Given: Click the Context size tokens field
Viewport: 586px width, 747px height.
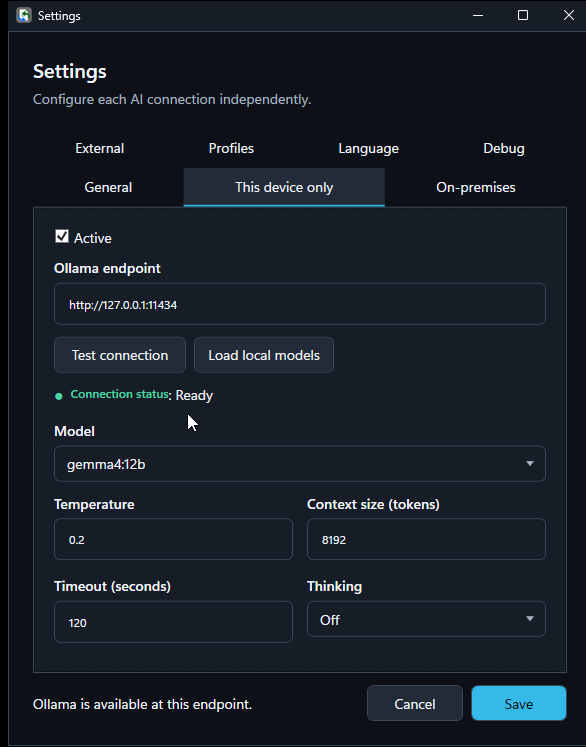Looking at the screenshot, I should point(426,539).
